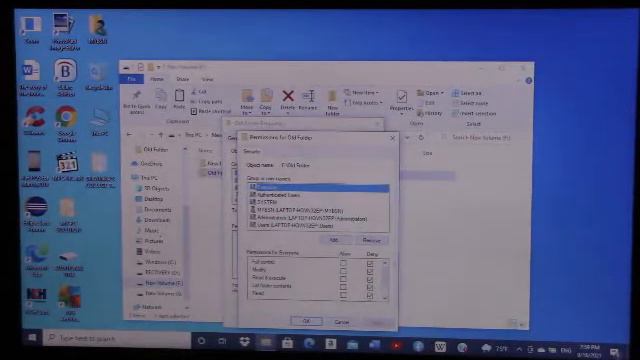
Task: Check the Allow checkbox for Read & execute
Action: (x=343, y=279)
